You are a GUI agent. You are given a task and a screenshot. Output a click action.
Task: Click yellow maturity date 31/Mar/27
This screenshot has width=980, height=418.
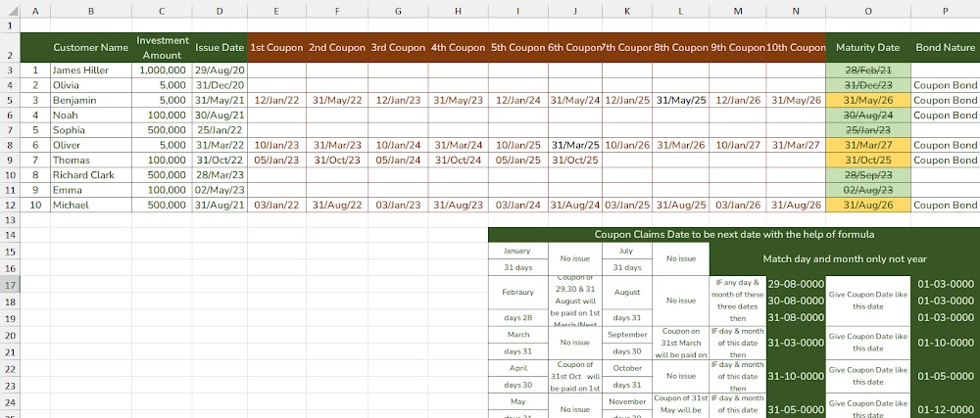[867, 145]
